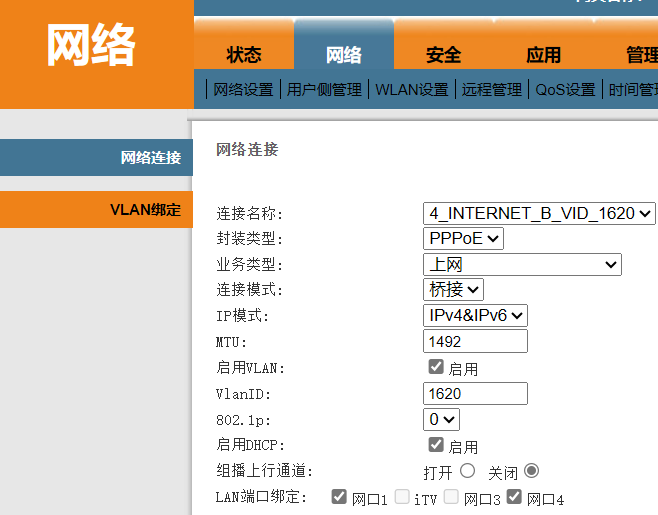Open the 应用 tab

point(543,55)
